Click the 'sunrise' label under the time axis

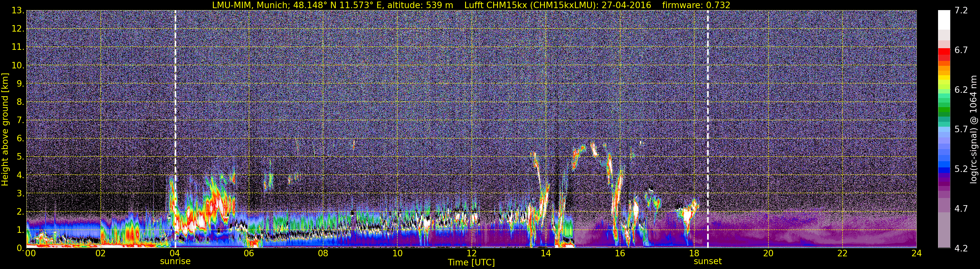pyautogui.click(x=175, y=262)
